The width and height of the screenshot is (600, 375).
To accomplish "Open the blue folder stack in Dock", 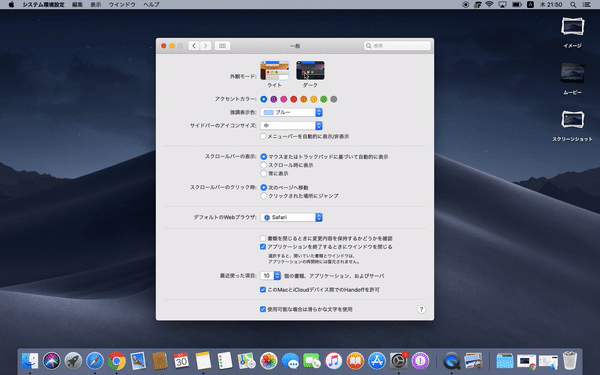I will (x=505, y=361).
